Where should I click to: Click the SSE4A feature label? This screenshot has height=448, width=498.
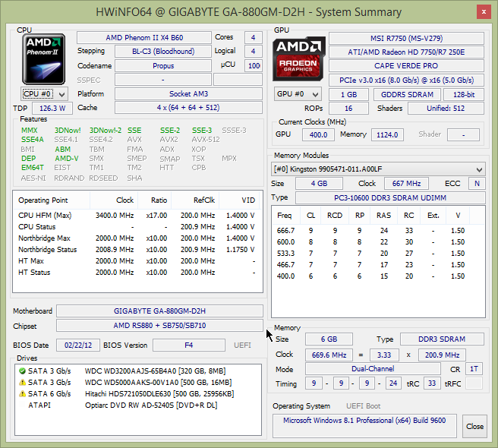(33, 140)
